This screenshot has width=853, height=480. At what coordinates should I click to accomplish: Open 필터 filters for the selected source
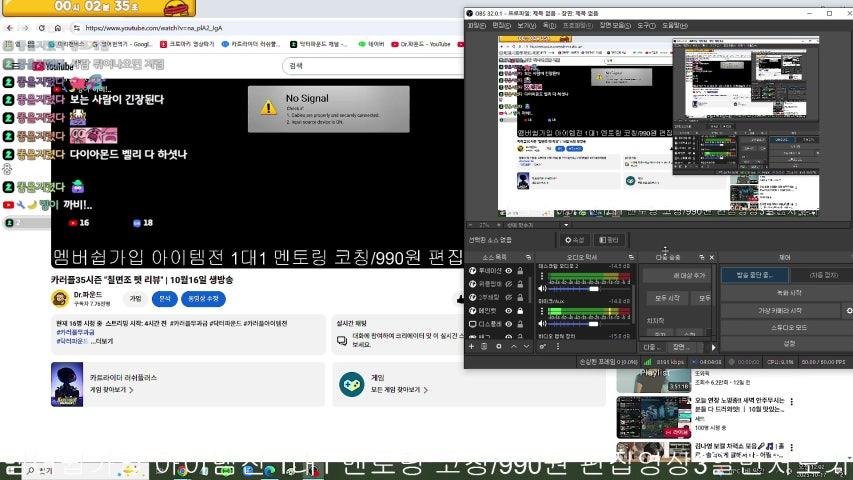click(609, 240)
